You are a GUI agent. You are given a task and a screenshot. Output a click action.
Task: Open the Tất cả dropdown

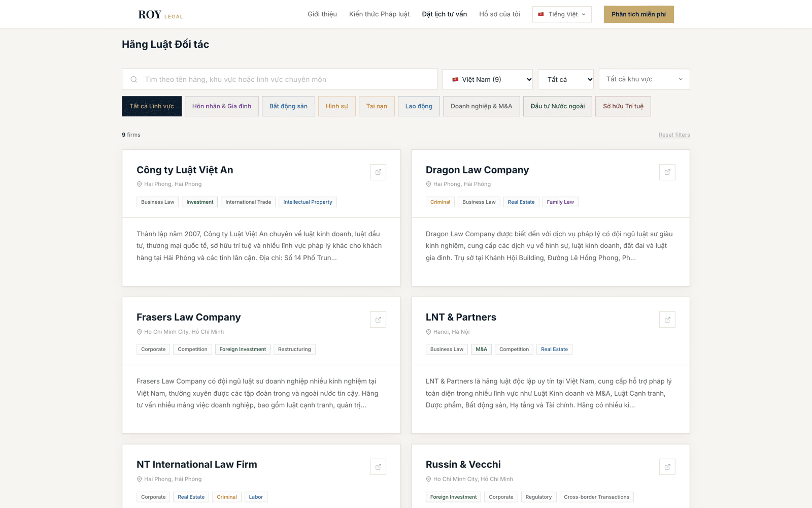[x=566, y=79]
